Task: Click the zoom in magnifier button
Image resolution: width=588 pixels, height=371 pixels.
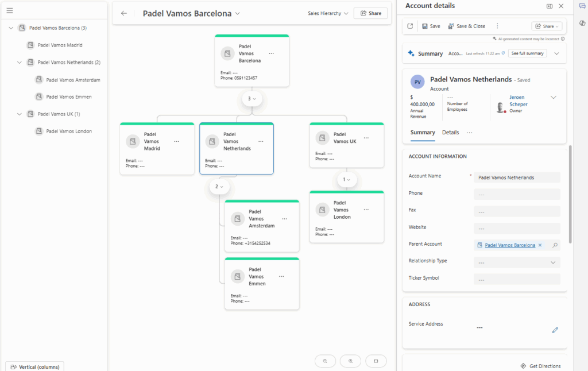Action: point(350,361)
